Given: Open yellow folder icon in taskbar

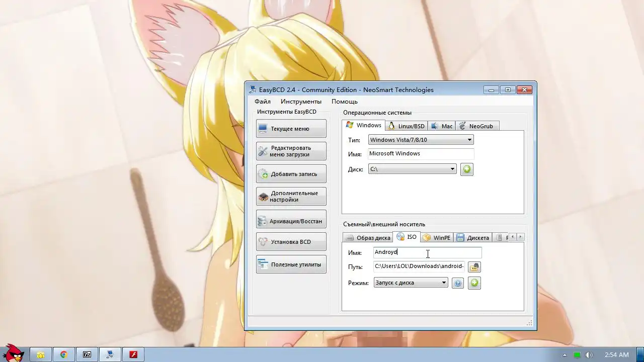Looking at the screenshot, I should tap(40, 354).
